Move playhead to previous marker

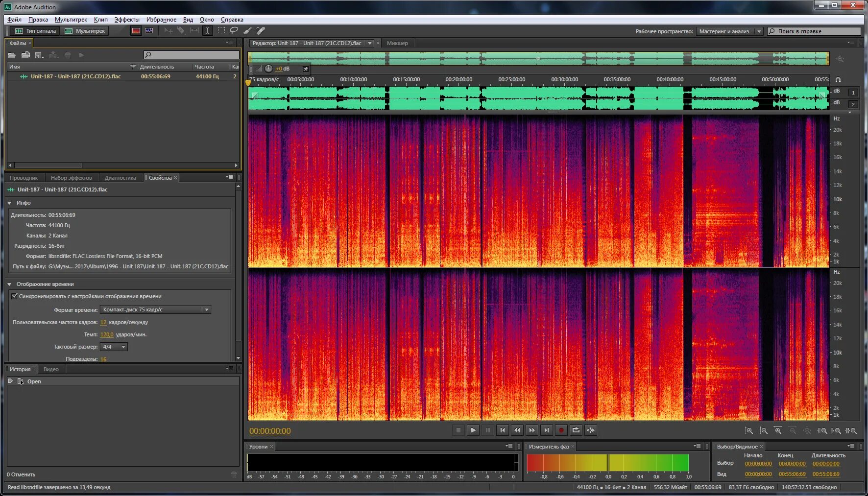[503, 430]
